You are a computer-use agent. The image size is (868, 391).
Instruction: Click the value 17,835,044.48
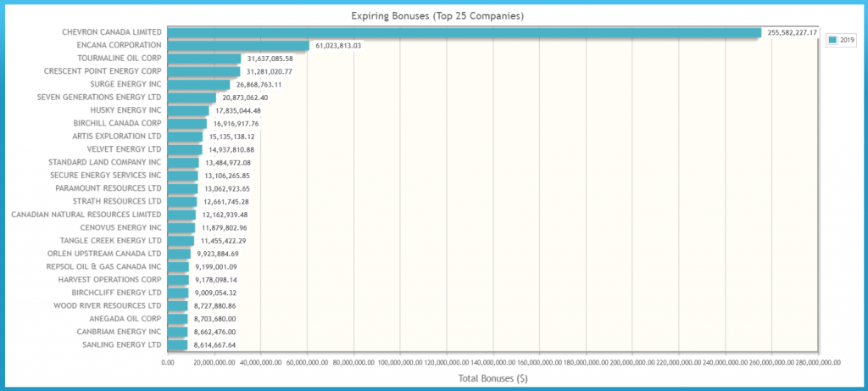pyautogui.click(x=238, y=111)
